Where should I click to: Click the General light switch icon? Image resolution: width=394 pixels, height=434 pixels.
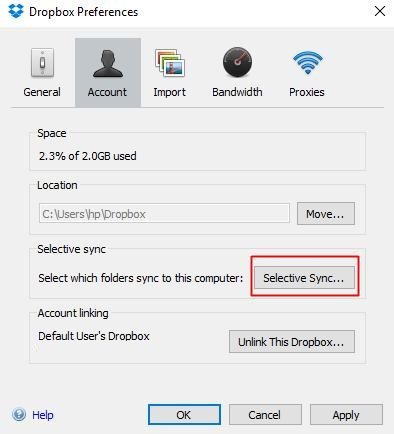42,63
